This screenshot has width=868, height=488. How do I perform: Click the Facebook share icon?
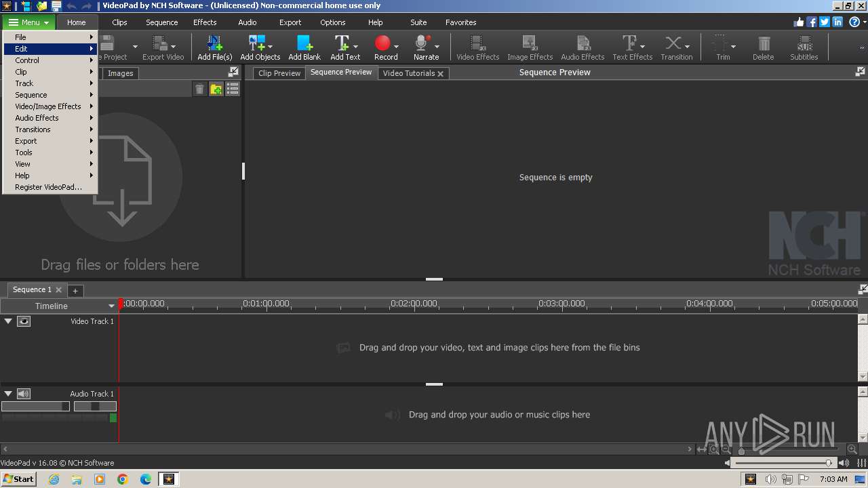pos(812,22)
